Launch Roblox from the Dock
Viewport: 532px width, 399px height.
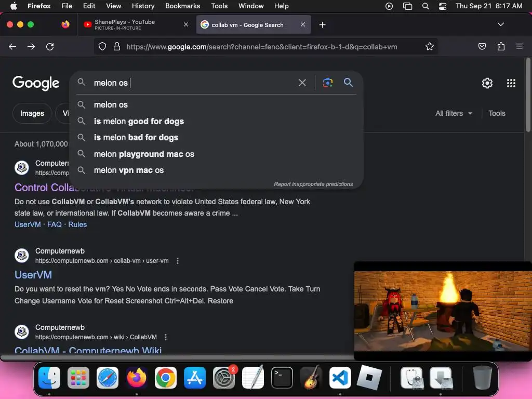(369, 377)
